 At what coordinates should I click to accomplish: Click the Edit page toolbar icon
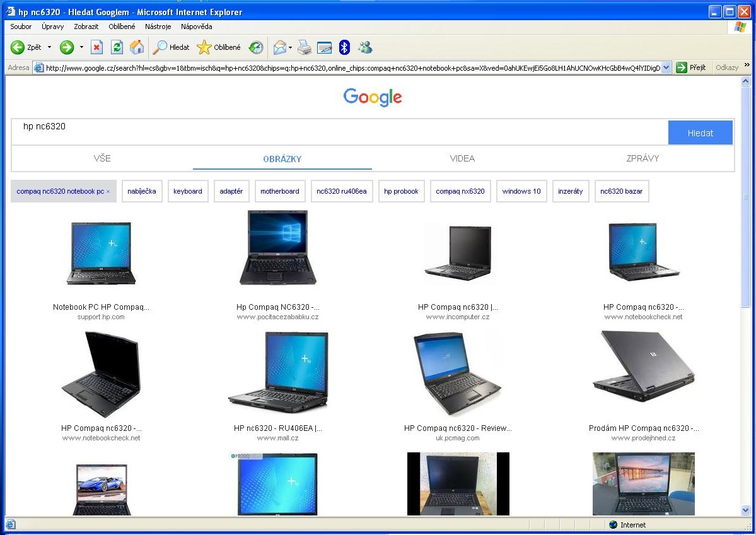pyautogui.click(x=325, y=47)
